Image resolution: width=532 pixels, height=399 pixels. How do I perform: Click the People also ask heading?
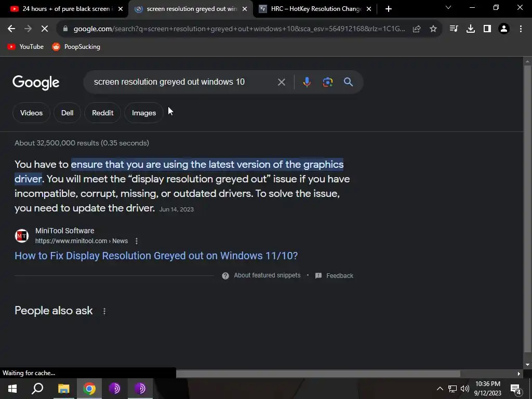[54, 311]
